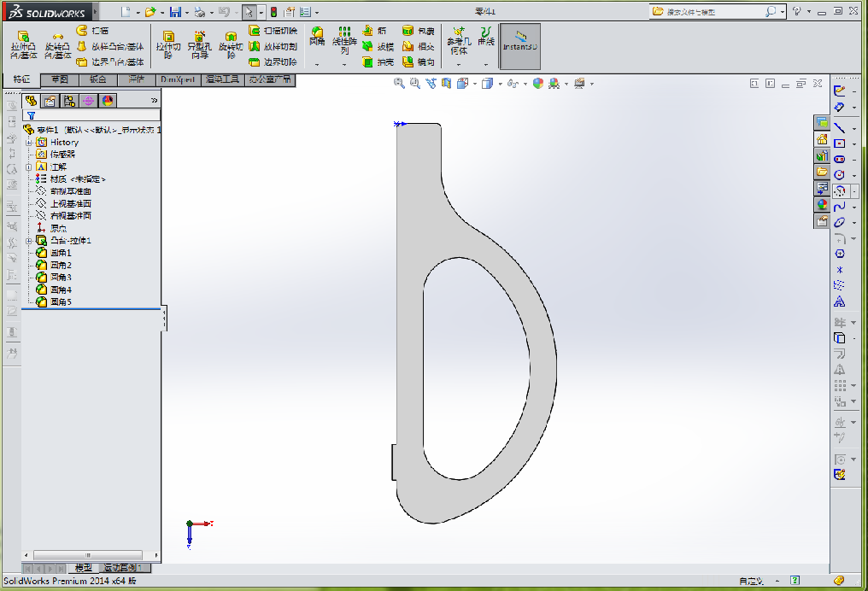Open the View Orientation dropdown arrow
Screen dimensions: 868x591
tap(475, 84)
